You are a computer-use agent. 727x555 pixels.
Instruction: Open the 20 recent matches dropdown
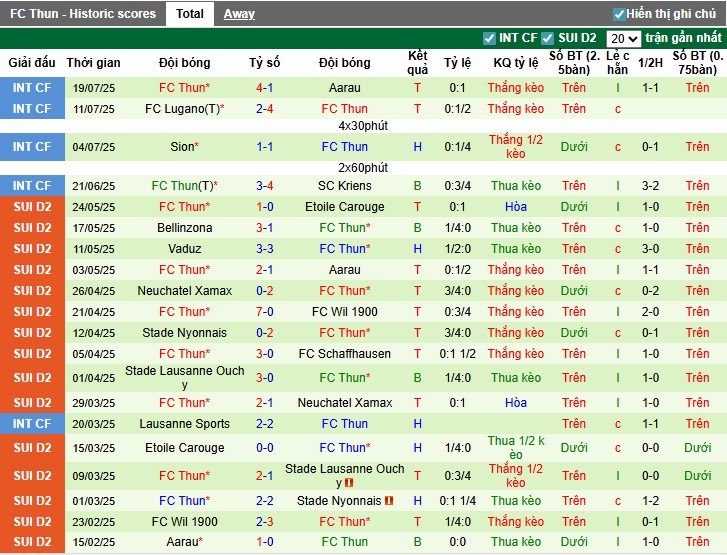(x=624, y=38)
